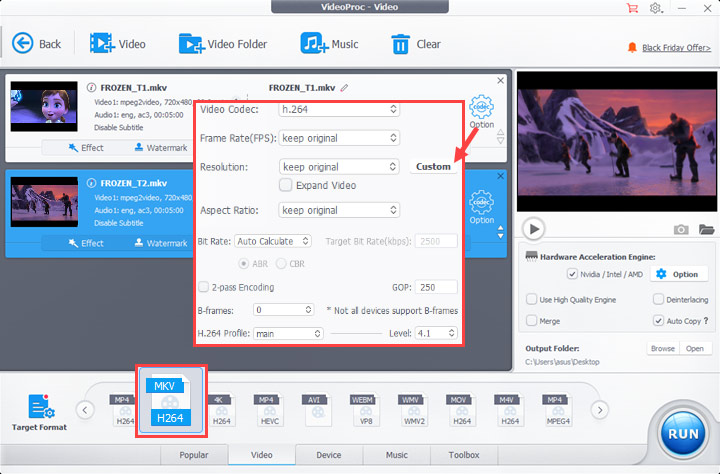This screenshot has height=474, width=720.
Task: Choose the WEBM VP8 format
Action: tap(366, 409)
